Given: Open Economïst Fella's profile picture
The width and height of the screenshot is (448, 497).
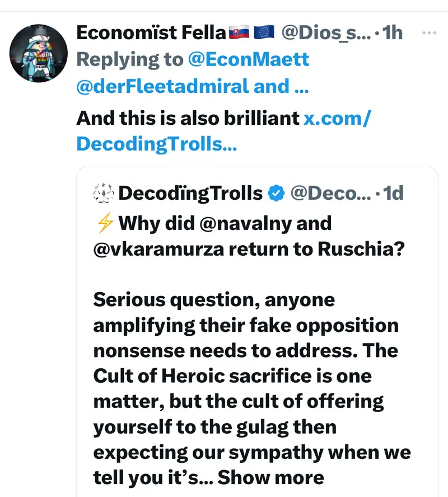Looking at the screenshot, I should coord(39,54).
